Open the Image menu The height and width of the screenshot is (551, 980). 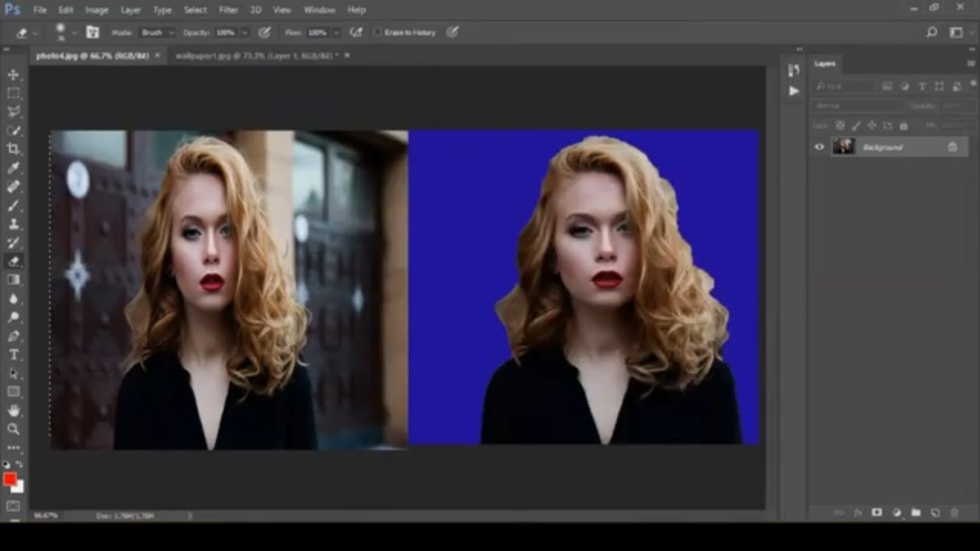96,10
